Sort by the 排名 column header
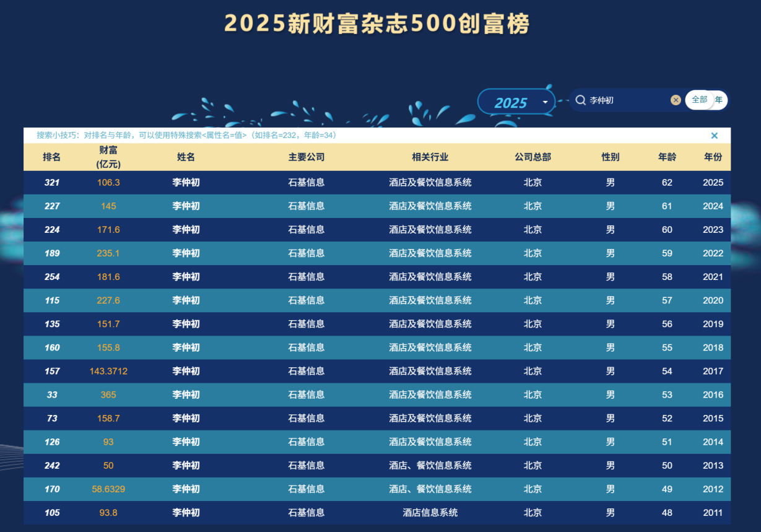The height and width of the screenshot is (532, 761). coord(52,157)
